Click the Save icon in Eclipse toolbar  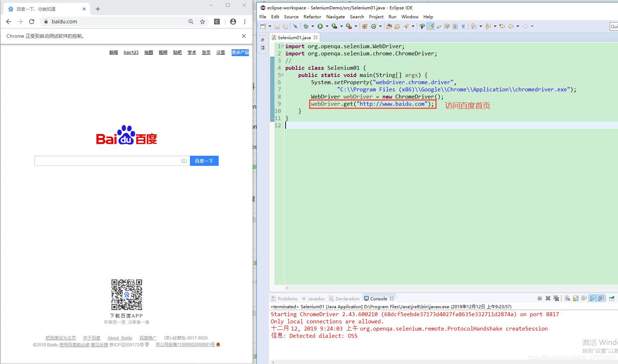277,26
